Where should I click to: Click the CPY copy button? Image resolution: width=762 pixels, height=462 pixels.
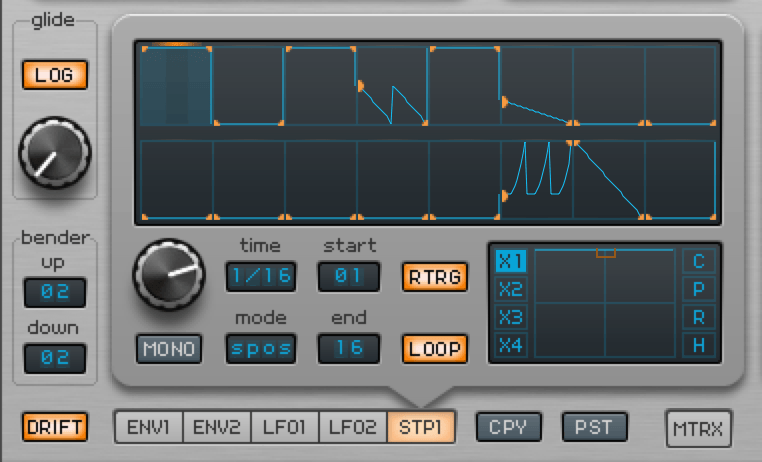pos(509,427)
